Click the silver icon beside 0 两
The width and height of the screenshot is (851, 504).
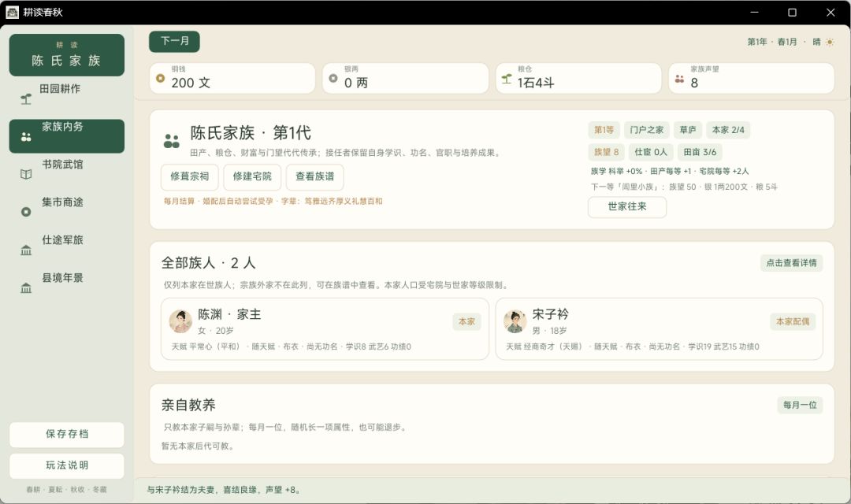pyautogui.click(x=333, y=78)
